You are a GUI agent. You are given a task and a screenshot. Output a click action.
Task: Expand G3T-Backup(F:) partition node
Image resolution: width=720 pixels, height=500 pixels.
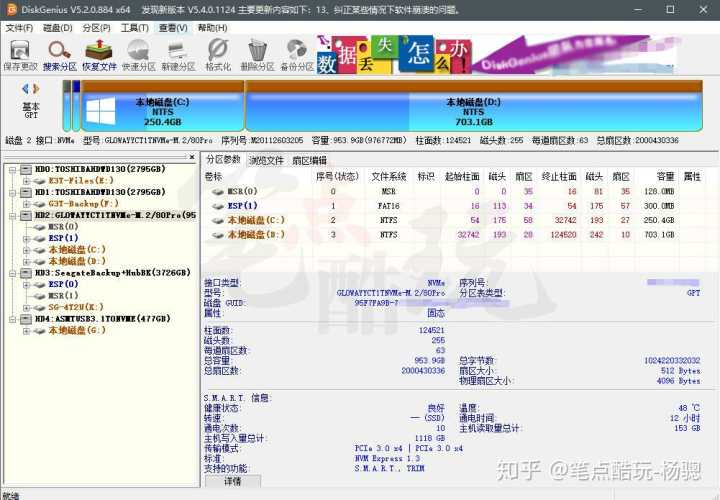[26, 204]
